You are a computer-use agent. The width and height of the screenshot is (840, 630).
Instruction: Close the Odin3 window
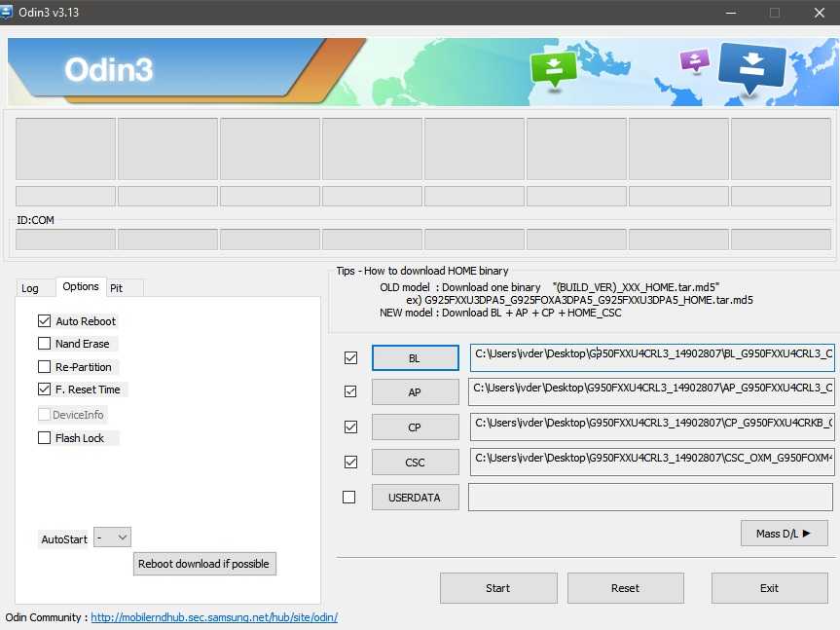point(818,13)
